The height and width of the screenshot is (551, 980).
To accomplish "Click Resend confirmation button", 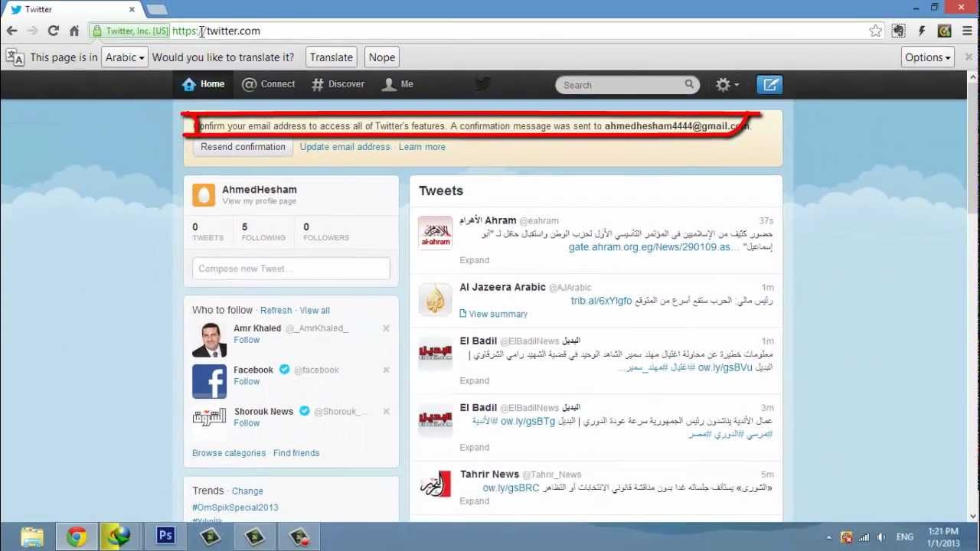I will [x=243, y=147].
